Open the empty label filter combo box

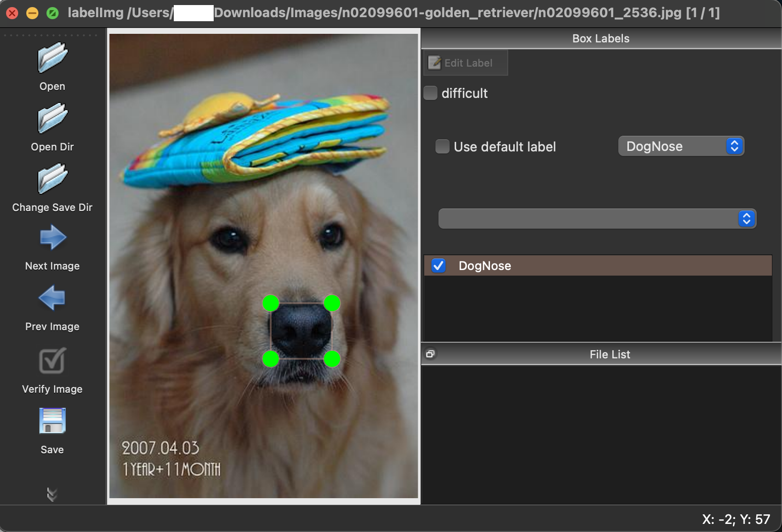597,219
